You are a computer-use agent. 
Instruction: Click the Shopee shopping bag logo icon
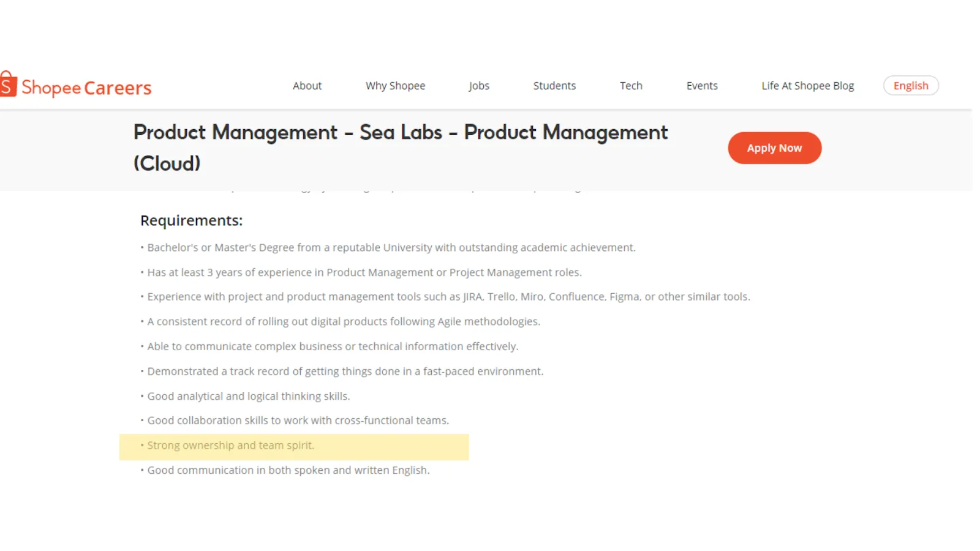click(7, 84)
